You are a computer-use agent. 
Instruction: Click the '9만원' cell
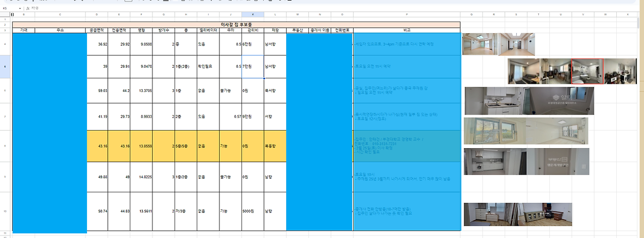pos(253,116)
